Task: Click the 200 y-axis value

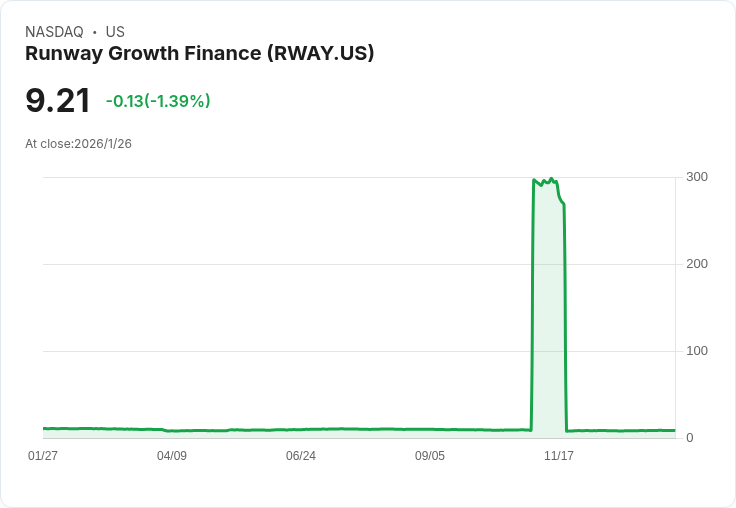Action: coord(697,264)
